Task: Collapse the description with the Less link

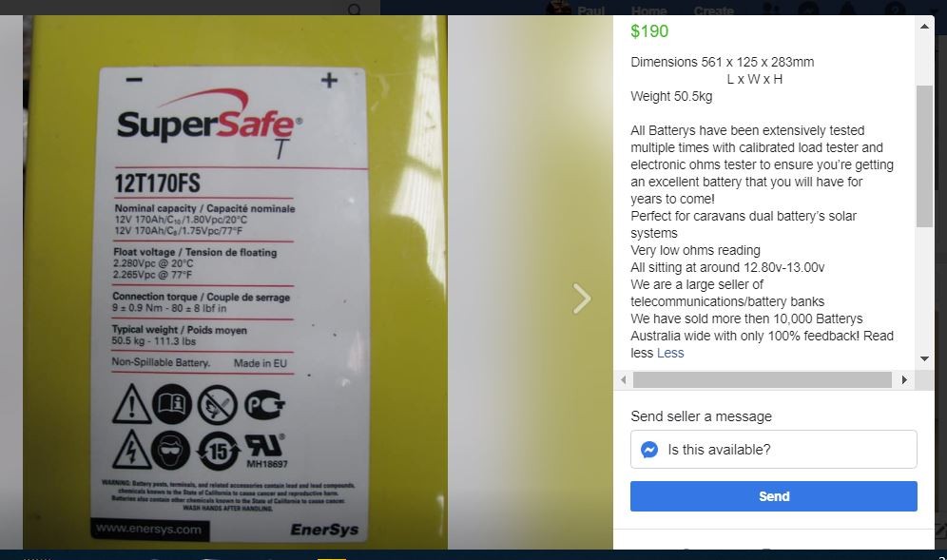Action: [x=670, y=353]
